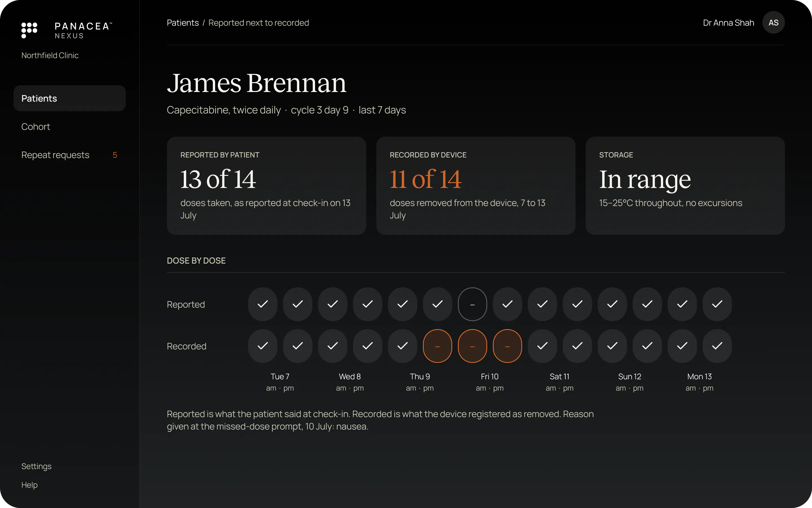Click the Dose by Dose heading
Viewport: 812px width, 508px height.
click(196, 260)
